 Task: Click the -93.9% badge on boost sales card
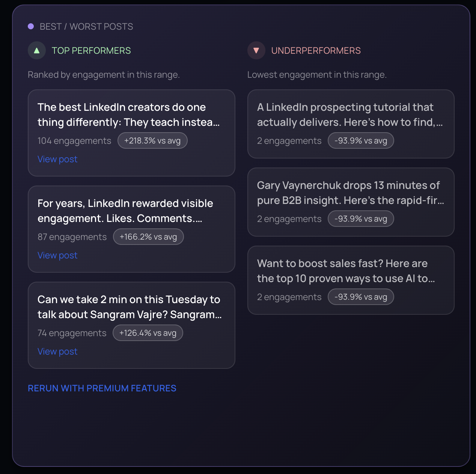click(361, 297)
